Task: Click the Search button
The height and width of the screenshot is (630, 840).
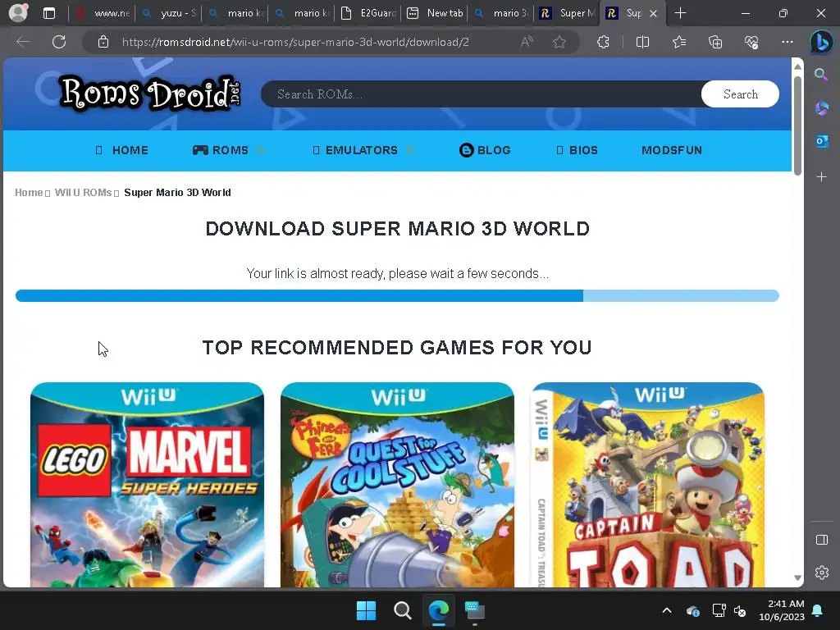Action: (x=741, y=94)
